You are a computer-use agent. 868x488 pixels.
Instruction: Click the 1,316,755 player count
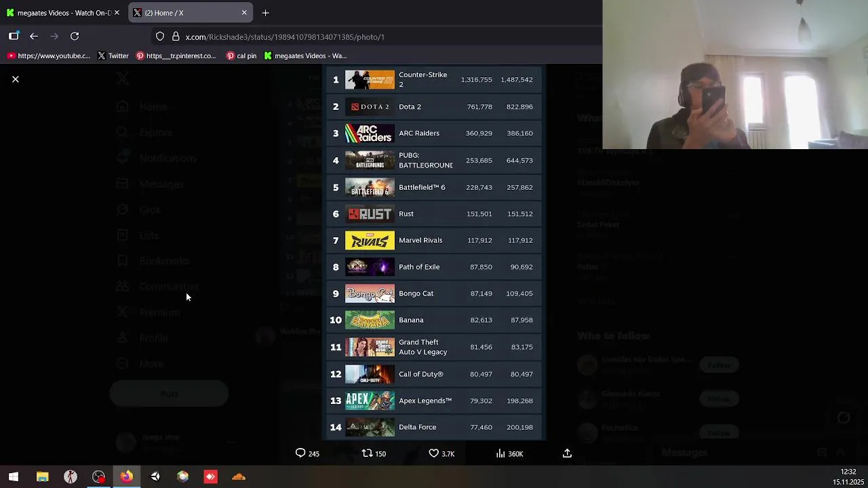coord(477,80)
